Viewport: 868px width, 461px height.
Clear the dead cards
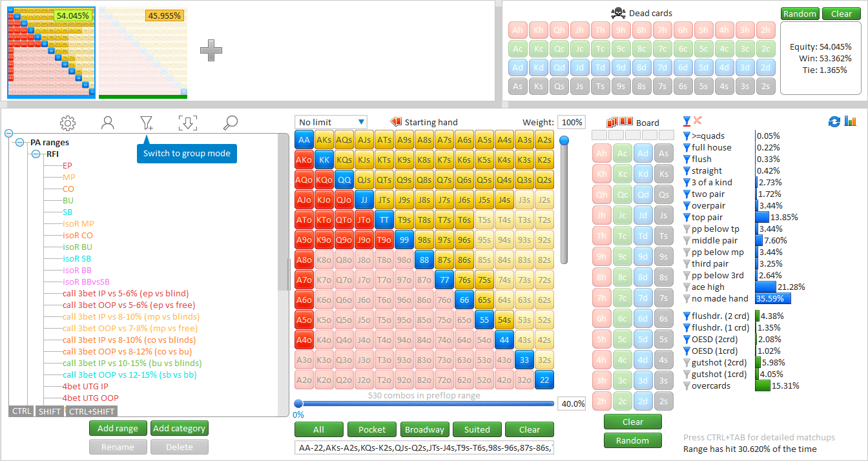[842, 14]
